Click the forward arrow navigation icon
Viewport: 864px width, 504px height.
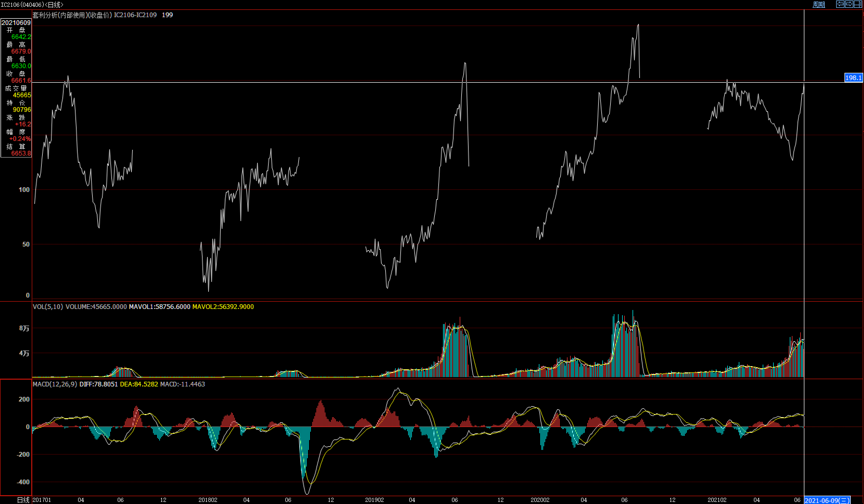pos(849,4)
